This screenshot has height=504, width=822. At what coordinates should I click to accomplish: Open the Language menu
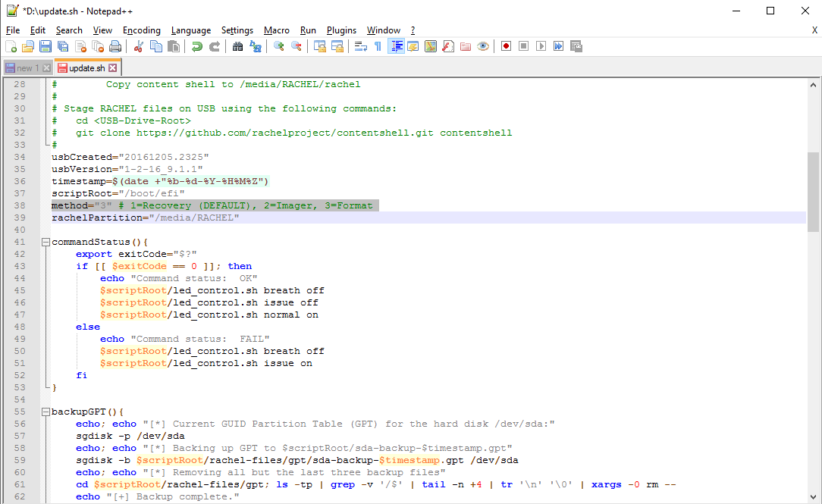(191, 30)
